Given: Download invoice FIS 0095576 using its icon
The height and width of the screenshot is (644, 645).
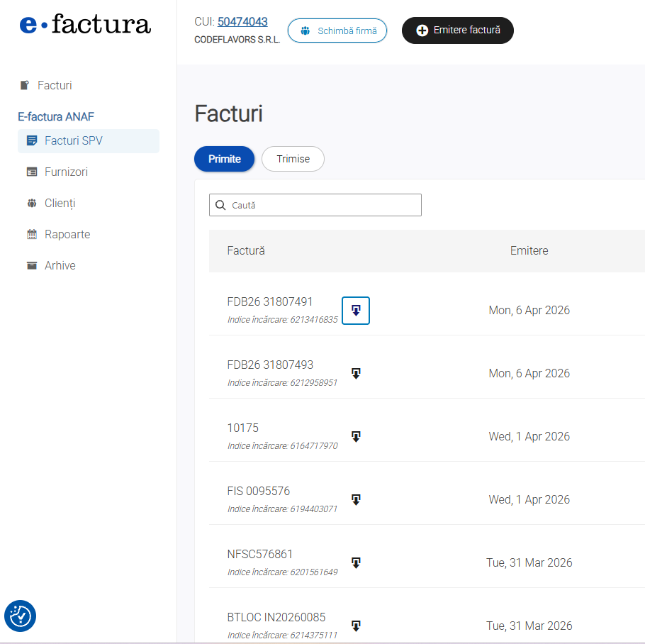Looking at the screenshot, I should [x=356, y=500].
